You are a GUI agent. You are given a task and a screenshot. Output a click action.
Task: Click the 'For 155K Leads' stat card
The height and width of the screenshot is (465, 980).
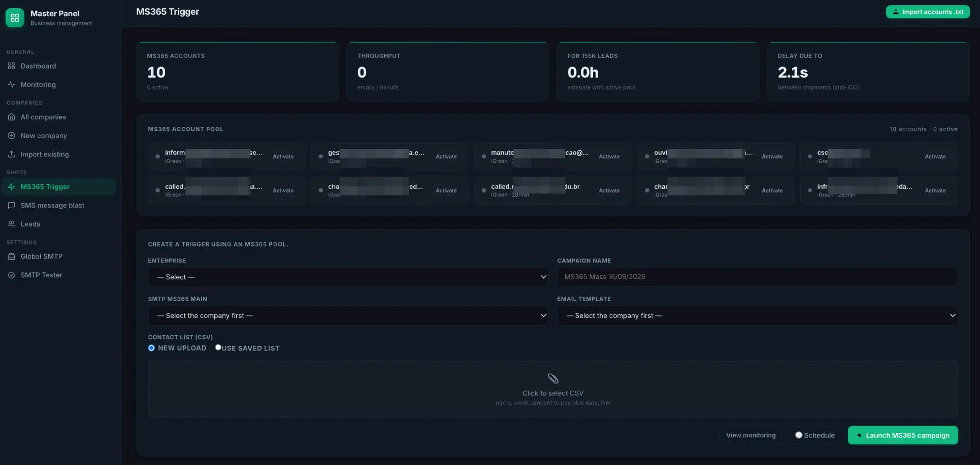tap(658, 71)
